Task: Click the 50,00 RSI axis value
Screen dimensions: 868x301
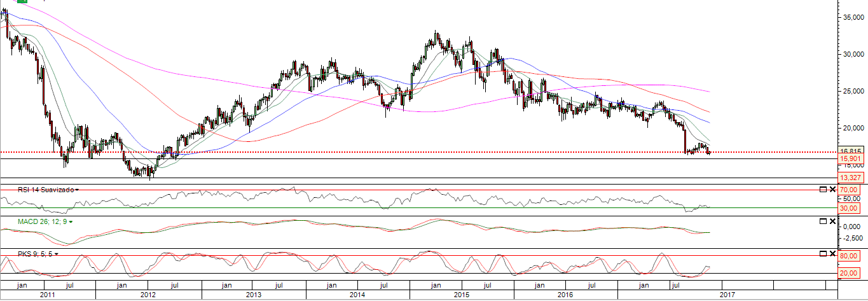Action: click(x=851, y=199)
